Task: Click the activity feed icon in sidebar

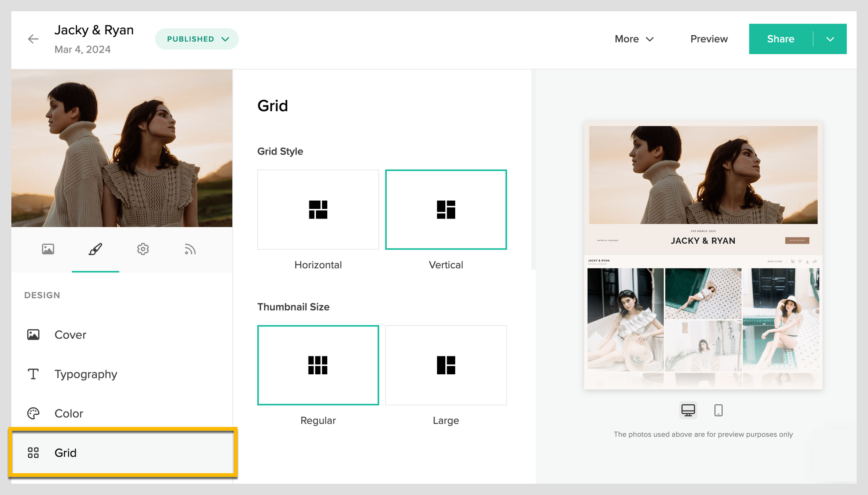Action: point(190,249)
